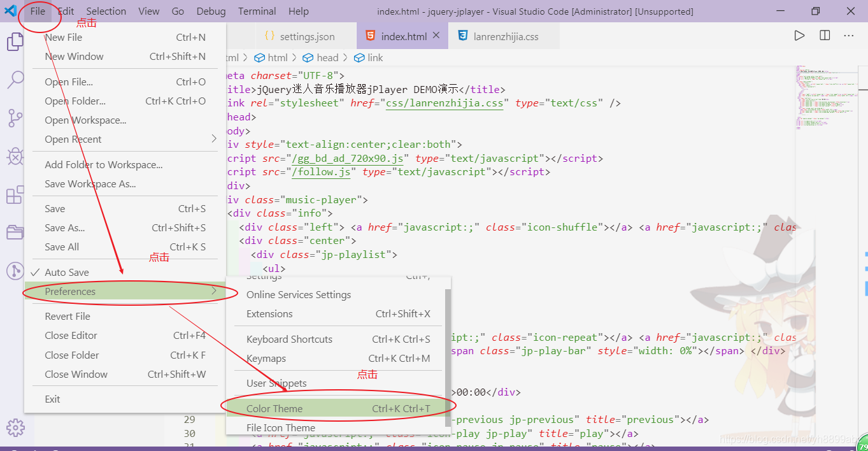Click the head breadcrumb segment
Viewport: 868px width, 451px height.
[321, 57]
